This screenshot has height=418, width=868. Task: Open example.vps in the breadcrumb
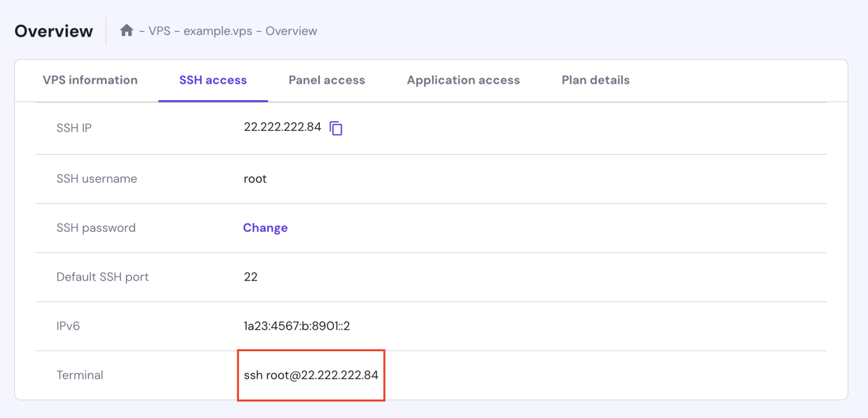pyautogui.click(x=218, y=31)
